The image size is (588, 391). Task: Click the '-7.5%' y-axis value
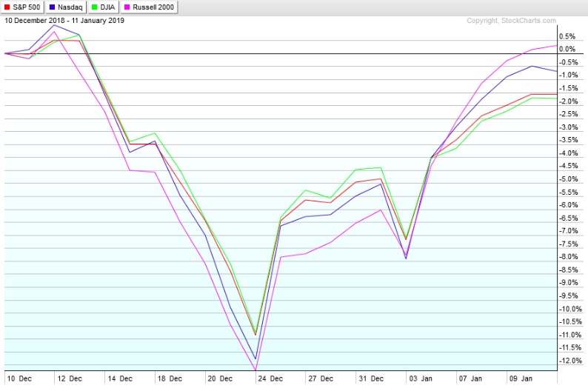pos(569,244)
